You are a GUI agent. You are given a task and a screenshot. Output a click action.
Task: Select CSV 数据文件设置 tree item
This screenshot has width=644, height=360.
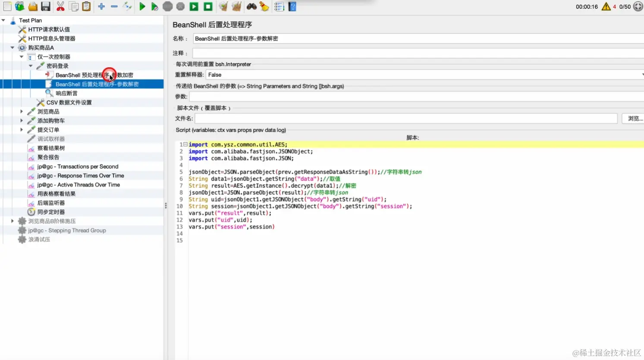pos(69,103)
